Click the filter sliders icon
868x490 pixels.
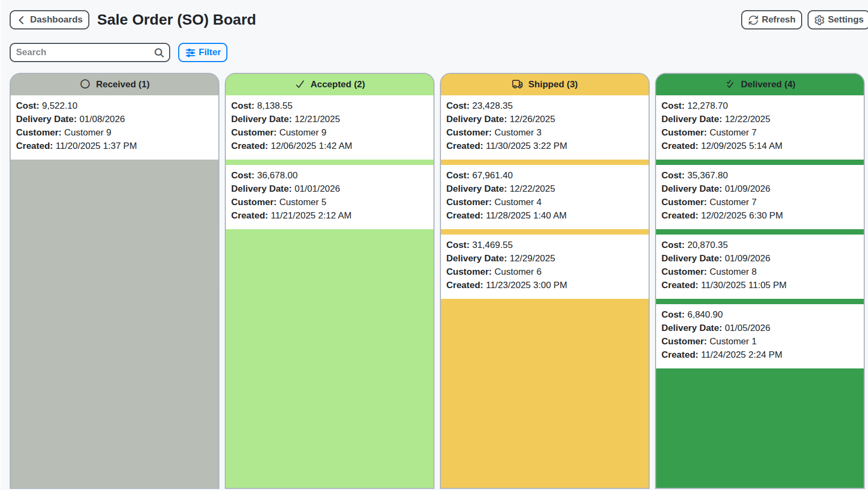(191, 52)
